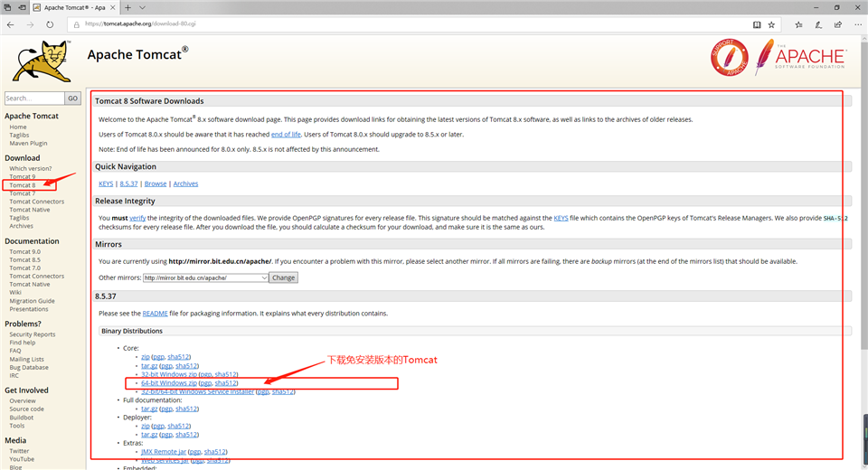Open the FAQ sidebar link
Image resolution: width=868 pixels, height=470 pixels.
point(15,351)
